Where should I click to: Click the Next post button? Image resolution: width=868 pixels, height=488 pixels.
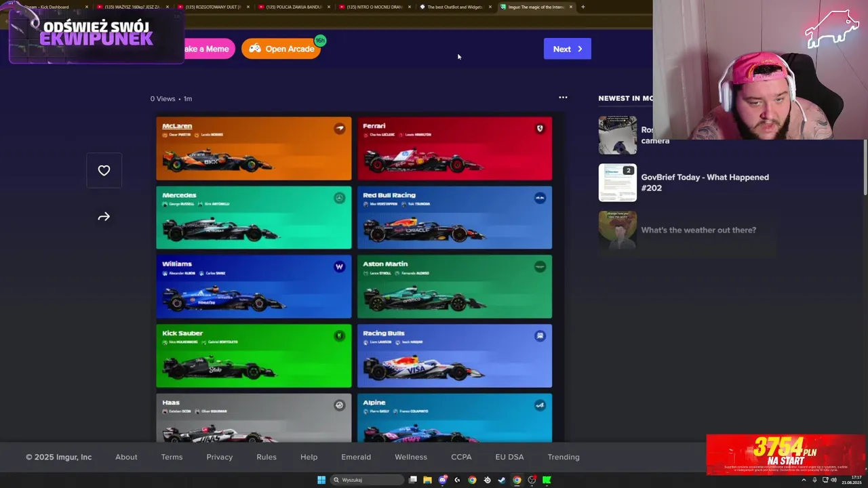pos(568,49)
